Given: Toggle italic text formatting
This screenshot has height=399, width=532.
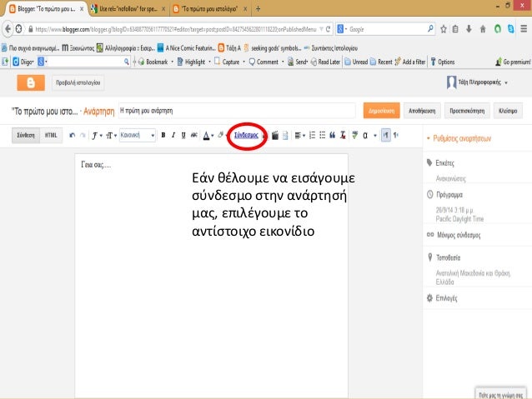Looking at the screenshot, I should [173, 134].
